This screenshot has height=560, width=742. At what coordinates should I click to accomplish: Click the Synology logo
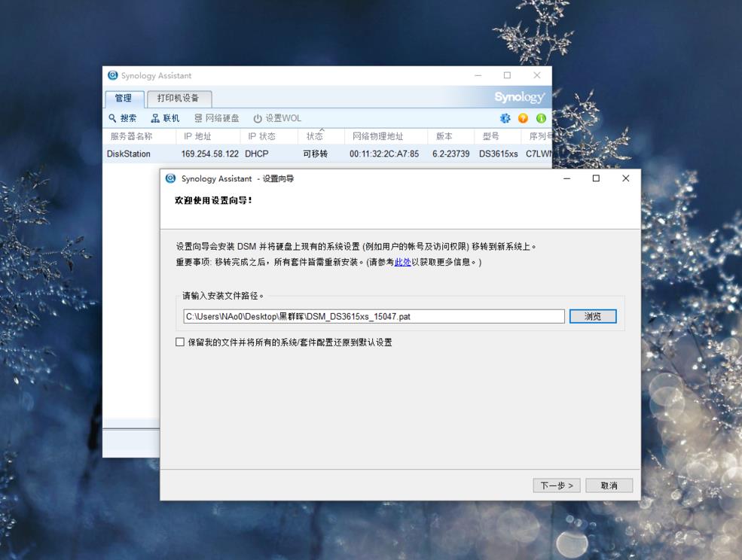coord(518,97)
